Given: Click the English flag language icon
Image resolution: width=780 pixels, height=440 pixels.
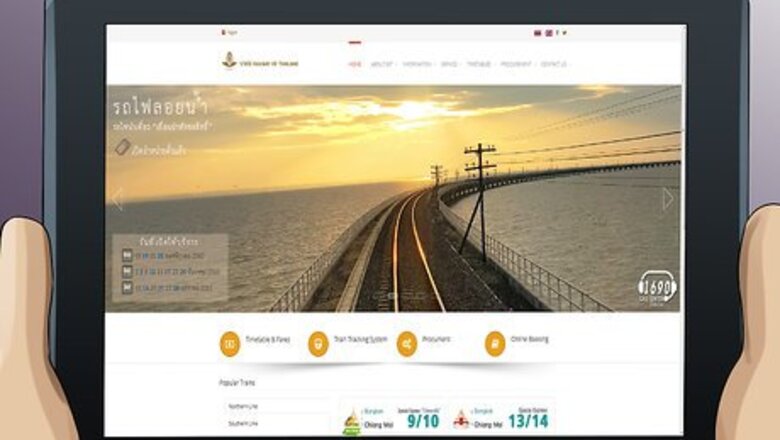Looking at the screenshot, I should pos(548,33).
